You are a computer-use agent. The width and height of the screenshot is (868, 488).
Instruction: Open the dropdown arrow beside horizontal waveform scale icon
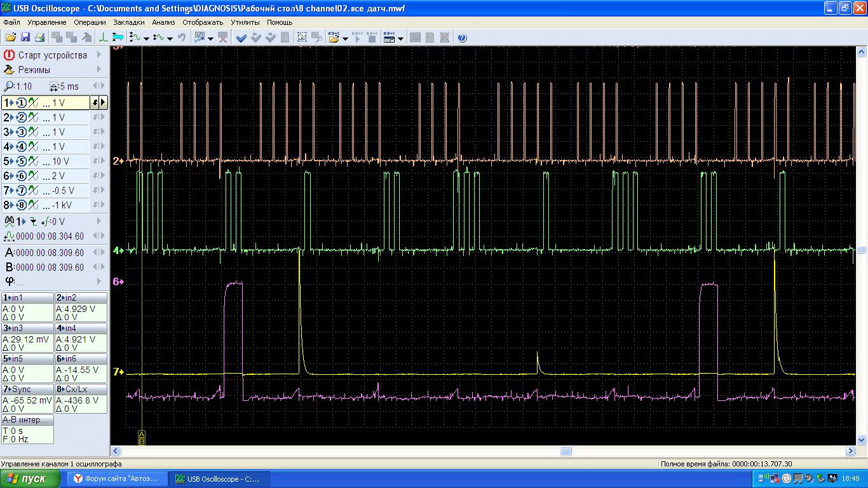pos(170,38)
